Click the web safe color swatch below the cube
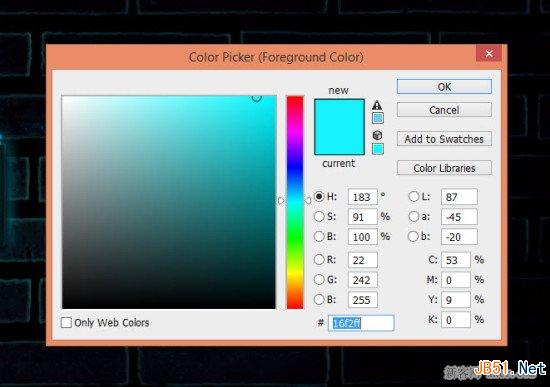 (x=377, y=149)
